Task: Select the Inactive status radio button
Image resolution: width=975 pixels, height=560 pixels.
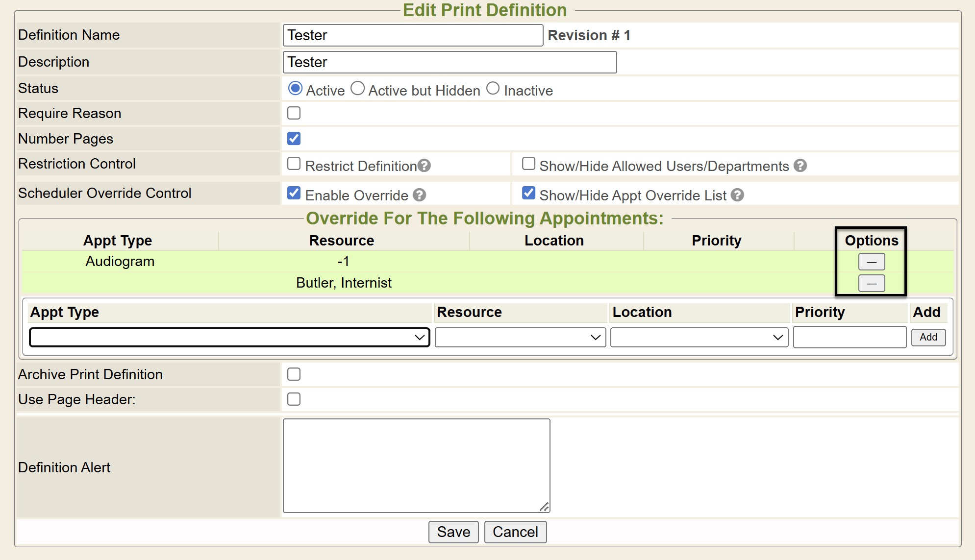Action: pyautogui.click(x=493, y=89)
